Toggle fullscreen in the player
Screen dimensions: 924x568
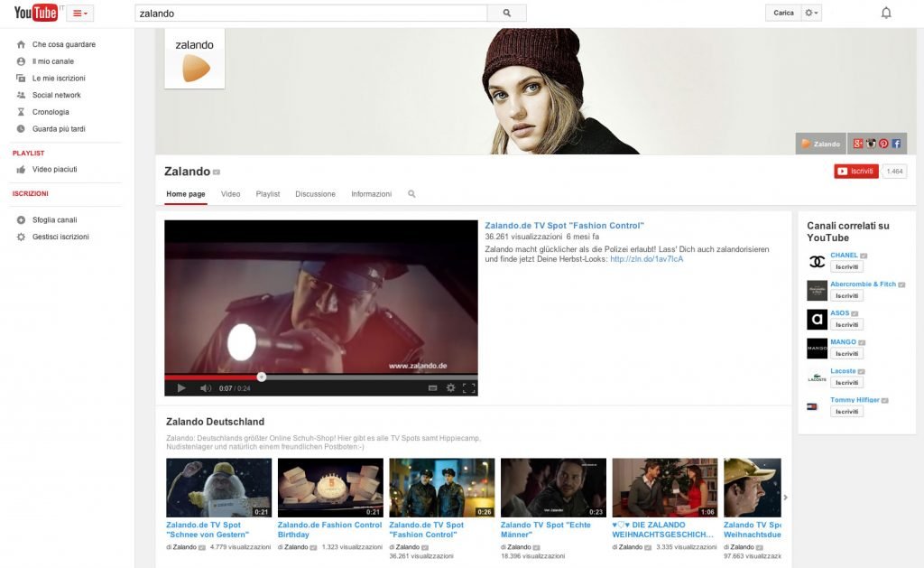tap(469, 388)
